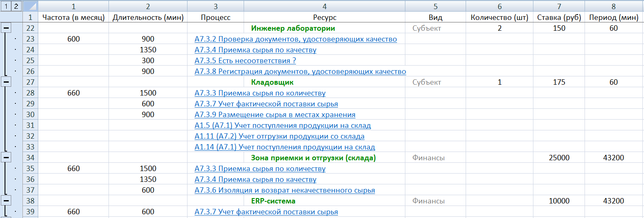This screenshot has width=644, height=218.
Task: Open link A7.3.5 Есть несоответствия ?
Action: [245, 61]
